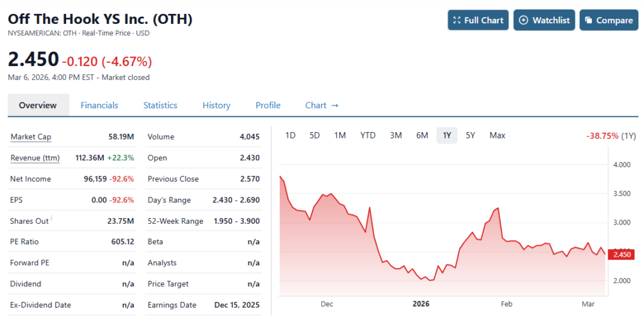Click the Market Cap label link
The width and height of the screenshot is (644, 322).
pos(31,136)
